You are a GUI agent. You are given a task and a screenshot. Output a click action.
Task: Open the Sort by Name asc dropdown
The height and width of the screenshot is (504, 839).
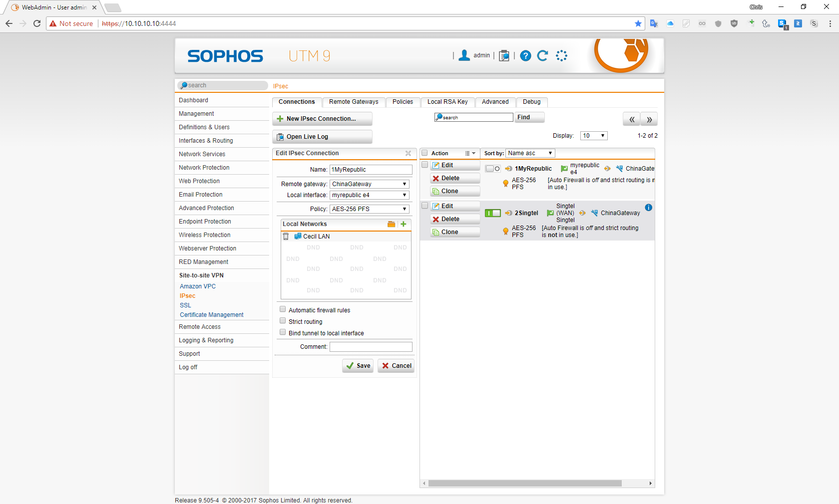[x=530, y=153]
